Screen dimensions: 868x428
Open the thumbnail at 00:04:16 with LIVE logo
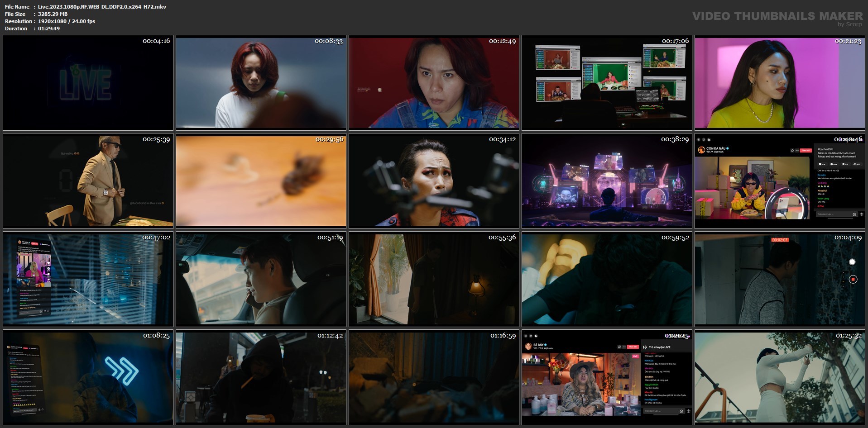point(88,83)
